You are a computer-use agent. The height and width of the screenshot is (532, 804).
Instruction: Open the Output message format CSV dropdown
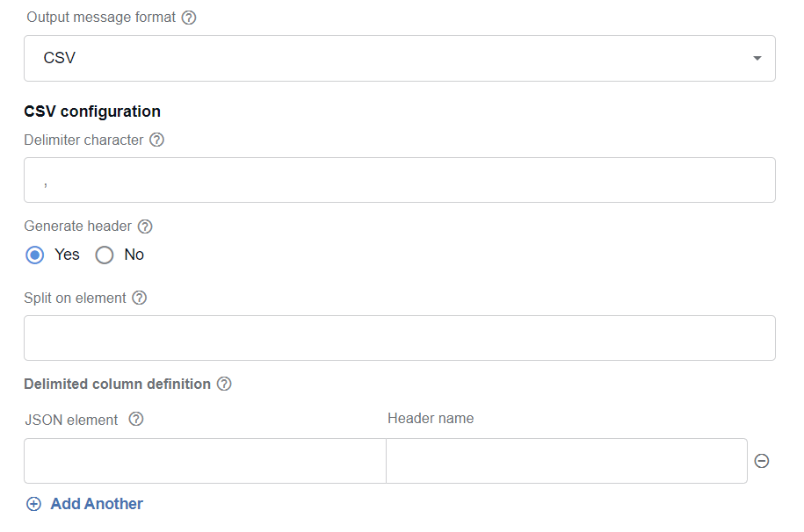click(400, 58)
